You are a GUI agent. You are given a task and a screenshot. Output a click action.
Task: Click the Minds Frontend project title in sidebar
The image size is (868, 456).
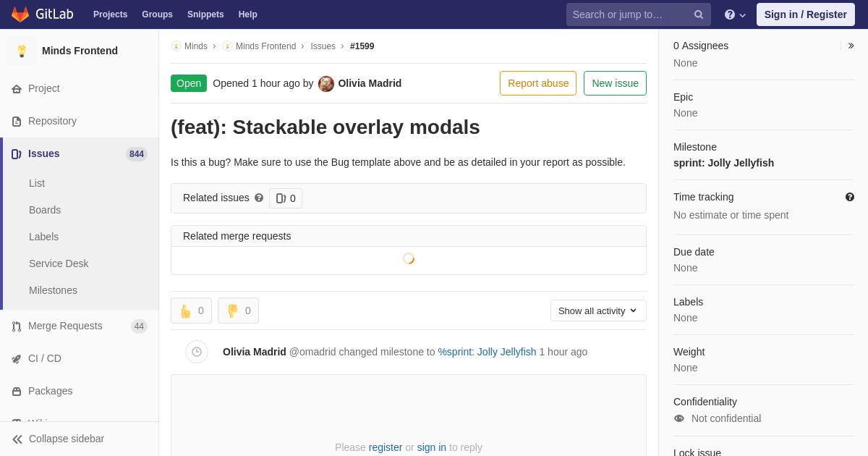coord(80,51)
